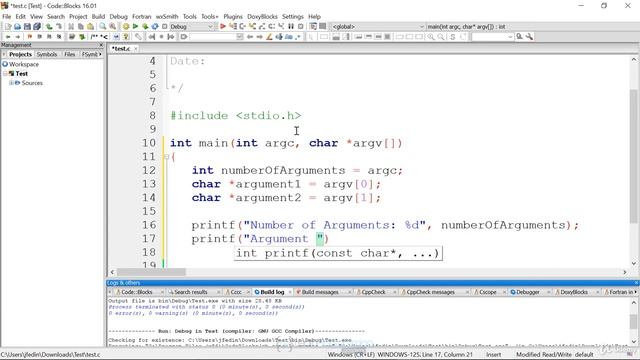The image size is (640, 360).
Task: Switch to the Build messages tab
Action: coord(320,292)
